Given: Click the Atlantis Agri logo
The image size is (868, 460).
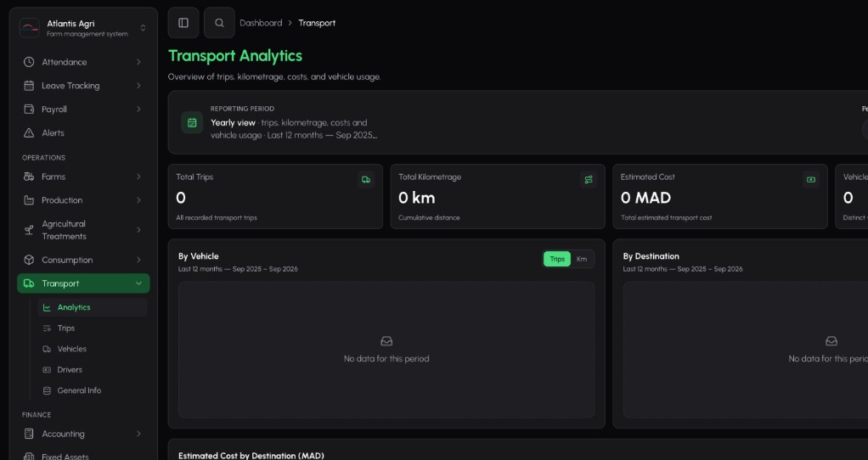Looking at the screenshot, I should [30, 28].
